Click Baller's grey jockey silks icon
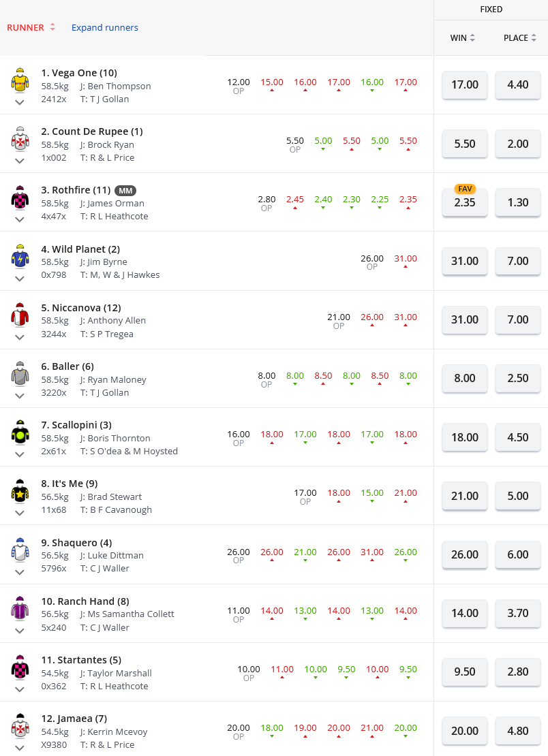548x756 pixels. coord(20,373)
